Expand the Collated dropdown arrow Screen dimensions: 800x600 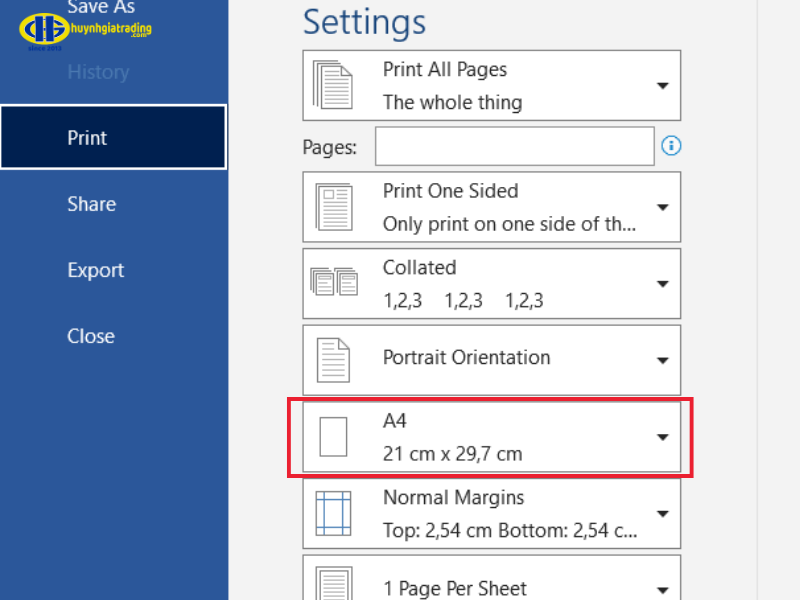tap(662, 284)
